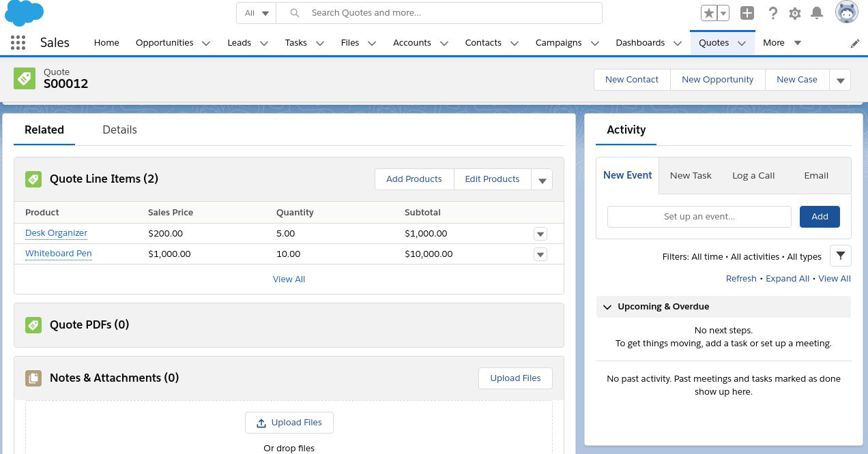
Task: Show more record actions dropdown beside New Case
Action: (x=840, y=80)
